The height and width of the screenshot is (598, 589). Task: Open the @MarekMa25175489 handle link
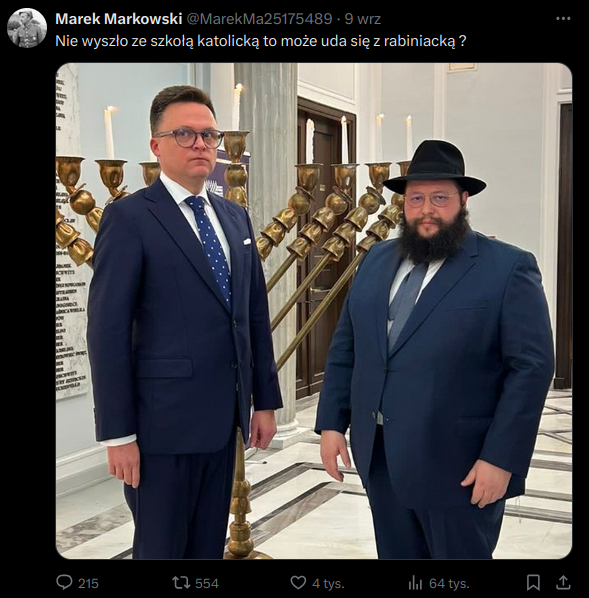click(259, 19)
